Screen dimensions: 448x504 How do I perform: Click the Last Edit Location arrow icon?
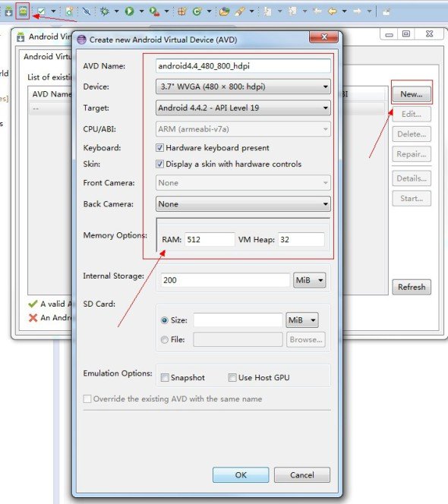[x=317, y=11]
